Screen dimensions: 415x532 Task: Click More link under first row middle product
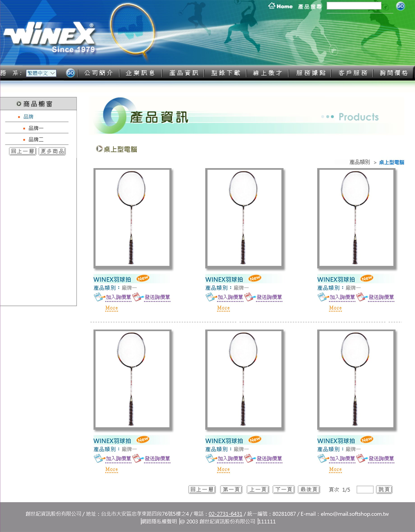(x=223, y=308)
